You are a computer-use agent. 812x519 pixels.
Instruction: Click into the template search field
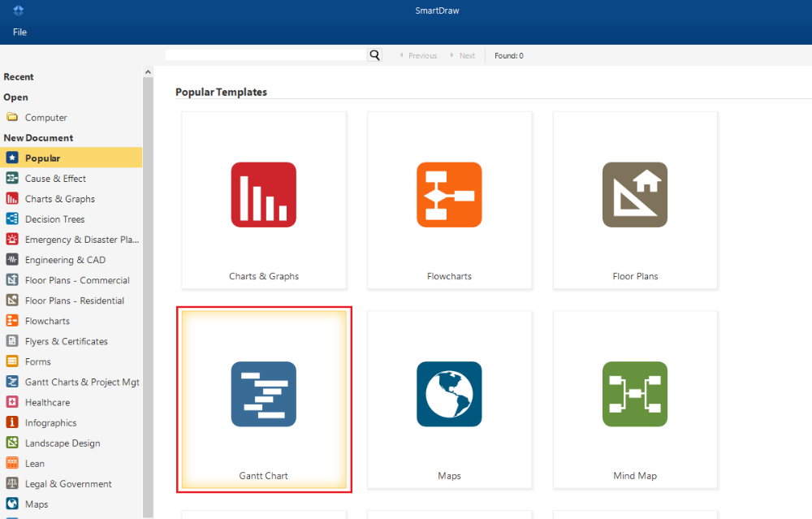[x=266, y=55]
